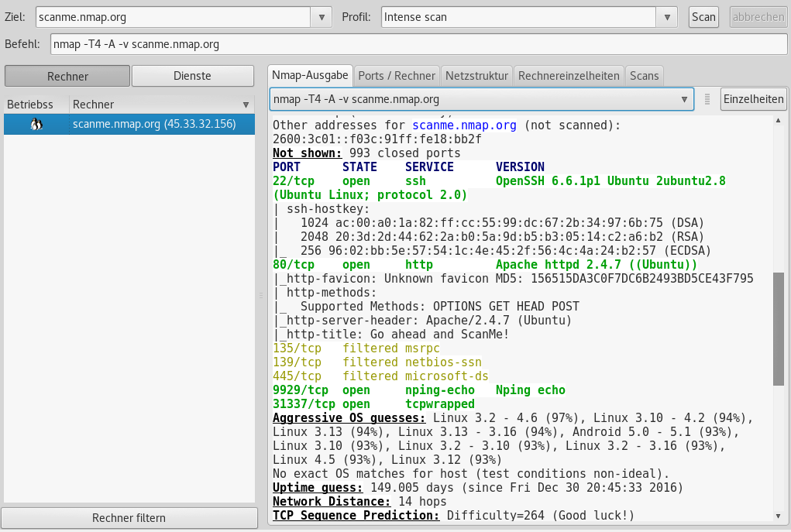791x532 pixels.
Task: Switch to the Ports / Rechner tab
Action: pos(396,75)
